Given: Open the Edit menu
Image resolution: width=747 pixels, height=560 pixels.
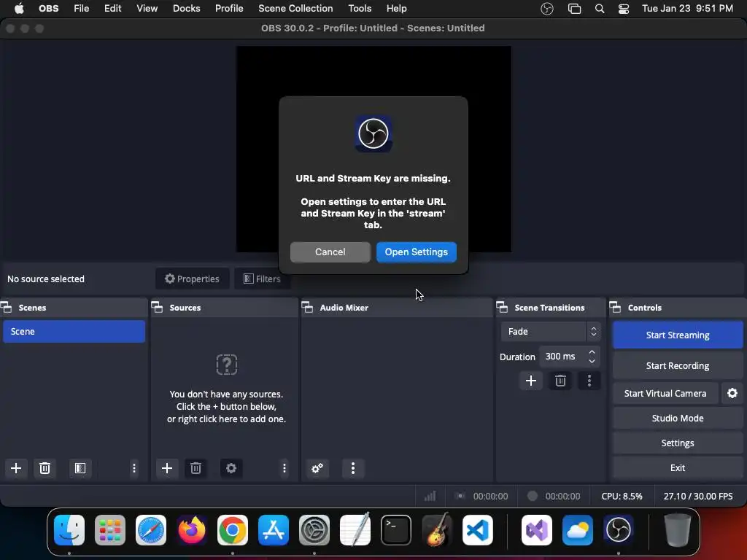Looking at the screenshot, I should 112,9.
